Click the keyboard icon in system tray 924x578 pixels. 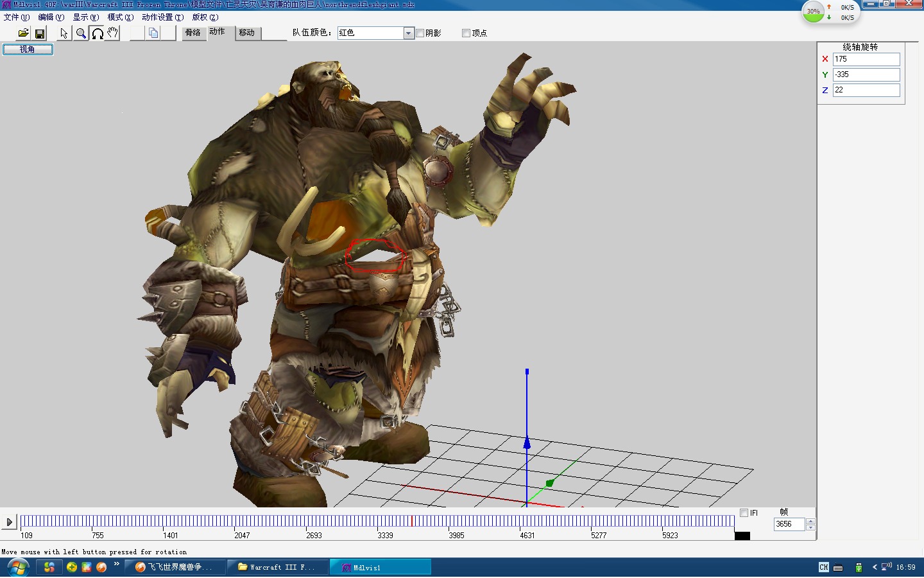pyautogui.click(x=838, y=567)
